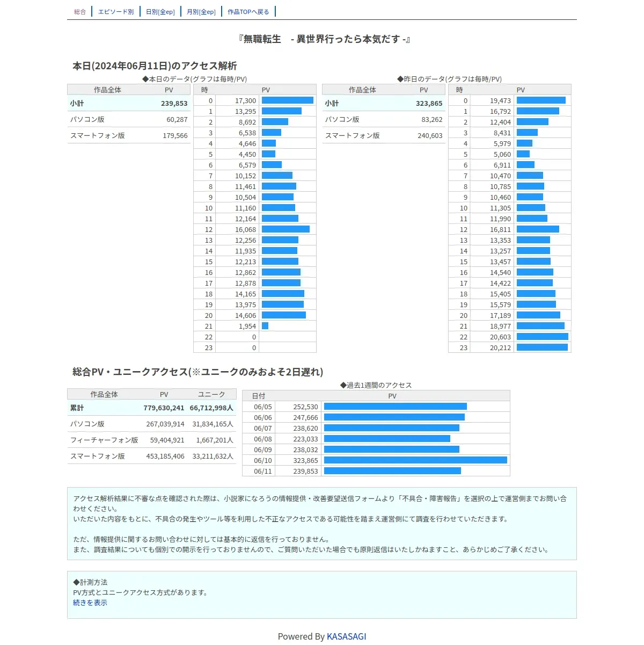
Task: Click cumulative unique 66,712,998人
Action: [x=211, y=408]
